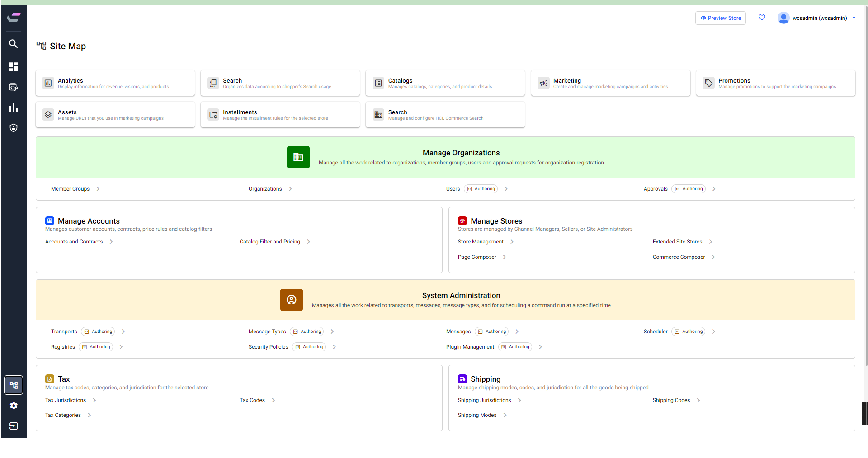Expand the Member Groups chevron
The height and width of the screenshot is (458, 868).
(x=98, y=189)
